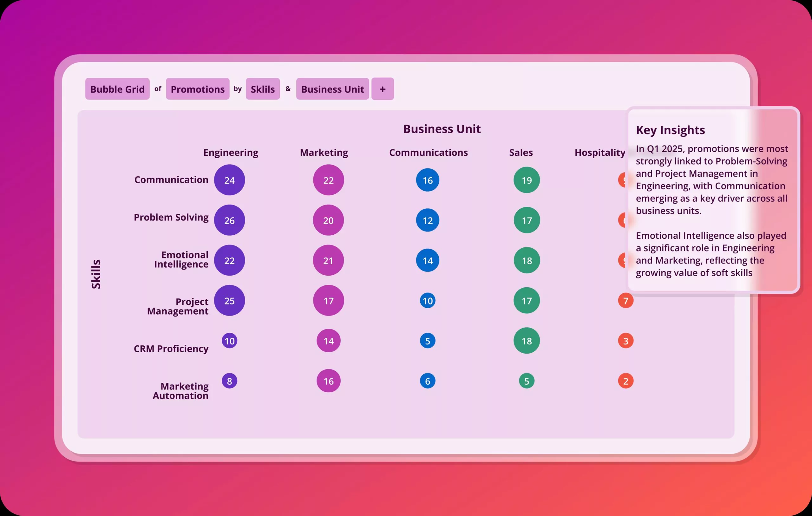Select the Engineering Marketing Automation bubble 8
The image size is (812, 516).
coord(229,381)
